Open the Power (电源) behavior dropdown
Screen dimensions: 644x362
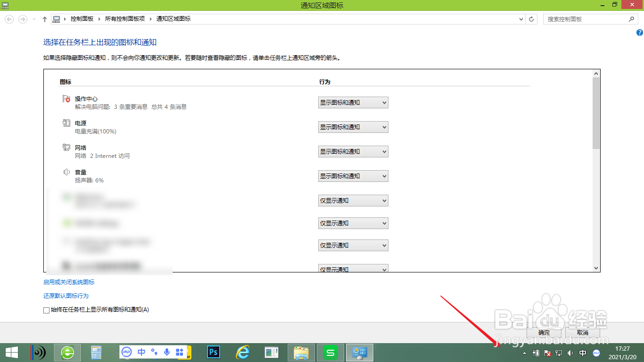click(353, 127)
